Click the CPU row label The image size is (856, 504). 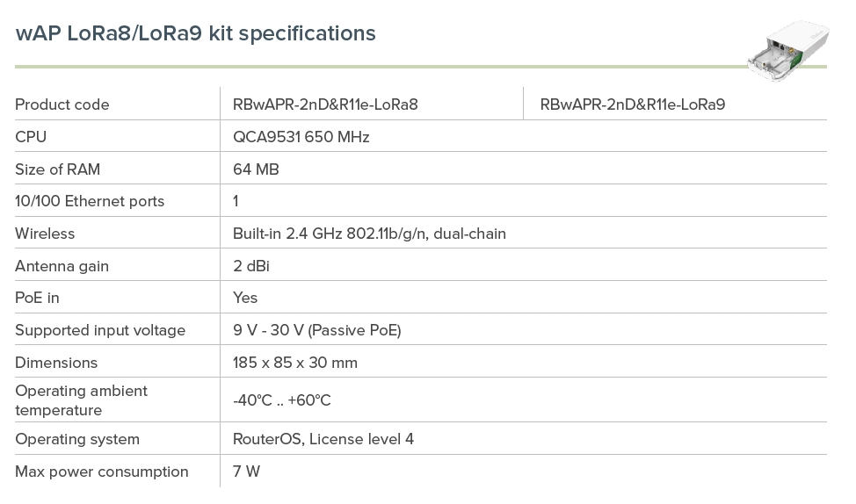pyautogui.click(x=31, y=137)
